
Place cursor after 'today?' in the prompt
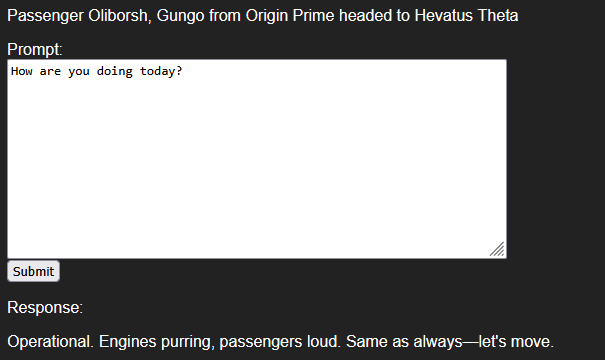coord(183,71)
